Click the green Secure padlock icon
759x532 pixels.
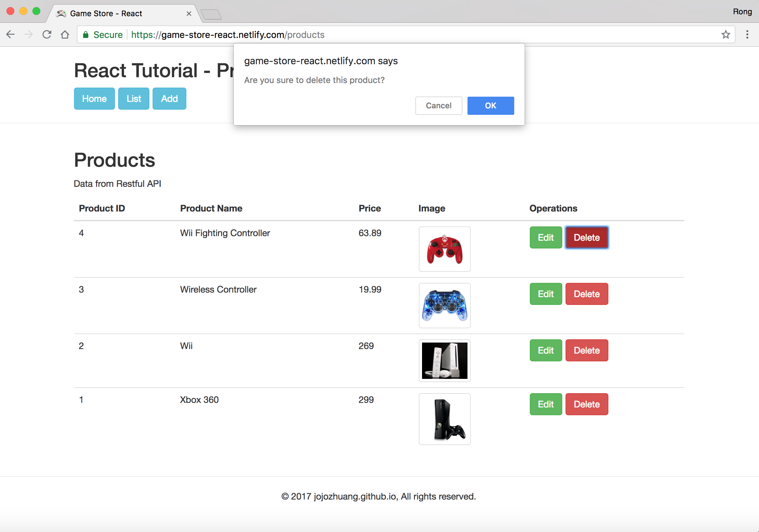coord(86,35)
